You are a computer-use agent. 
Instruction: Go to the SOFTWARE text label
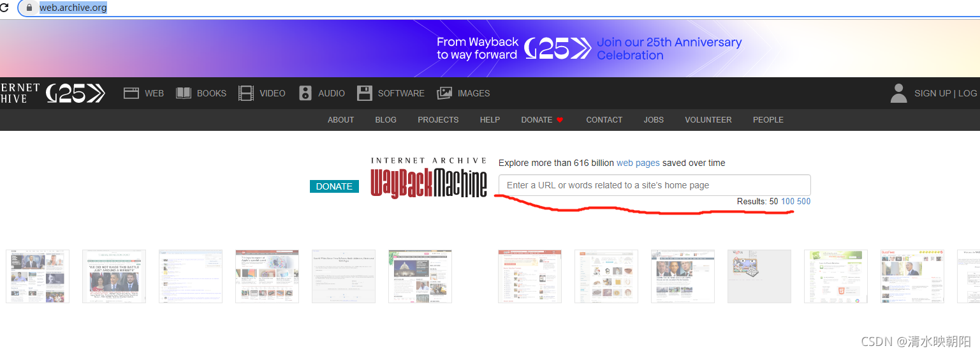coord(401,93)
